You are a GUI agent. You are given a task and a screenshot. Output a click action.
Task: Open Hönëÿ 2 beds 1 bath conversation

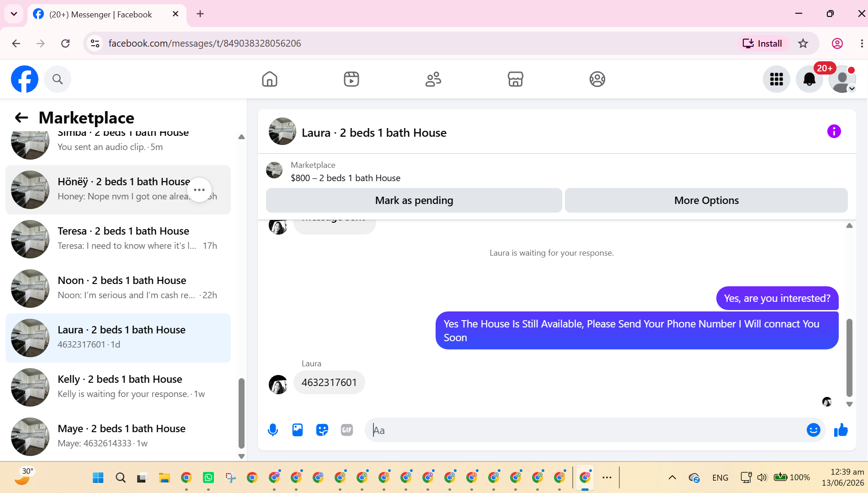click(118, 190)
